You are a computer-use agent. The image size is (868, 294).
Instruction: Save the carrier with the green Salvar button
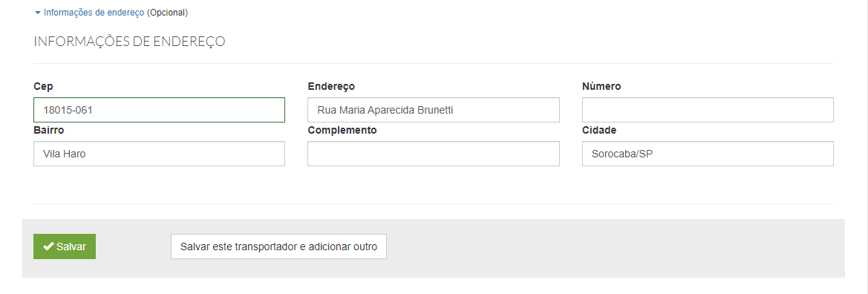tap(65, 246)
